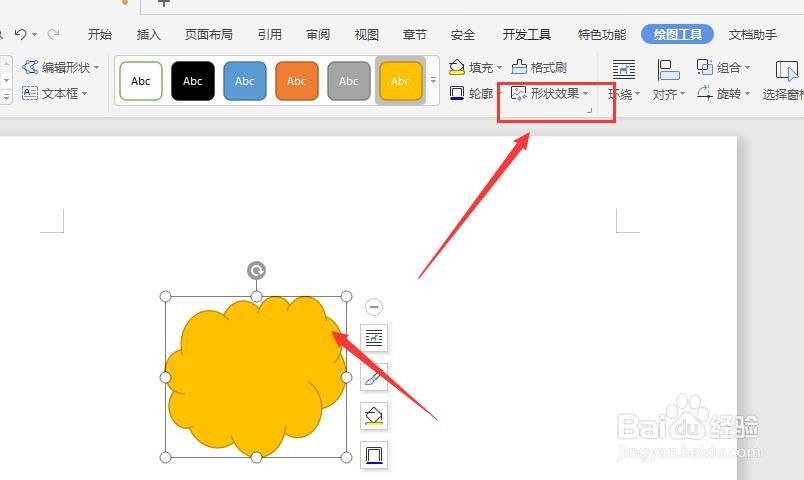Go to the 开发工具 tab
The width and height of the screenshot is (804, 480).
click(x=527, y=34)
